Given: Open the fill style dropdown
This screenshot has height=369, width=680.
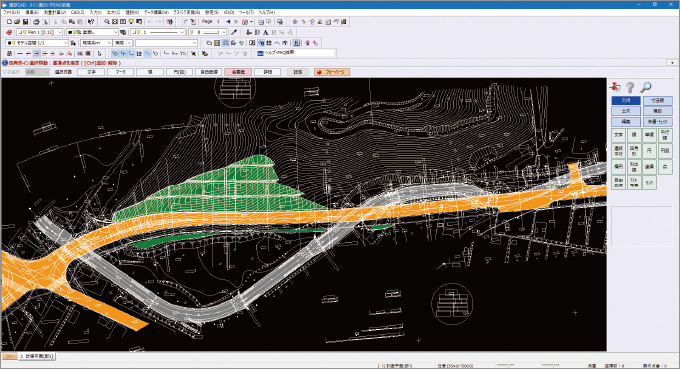Looking at the screenshot, I should tap(92, 32).
